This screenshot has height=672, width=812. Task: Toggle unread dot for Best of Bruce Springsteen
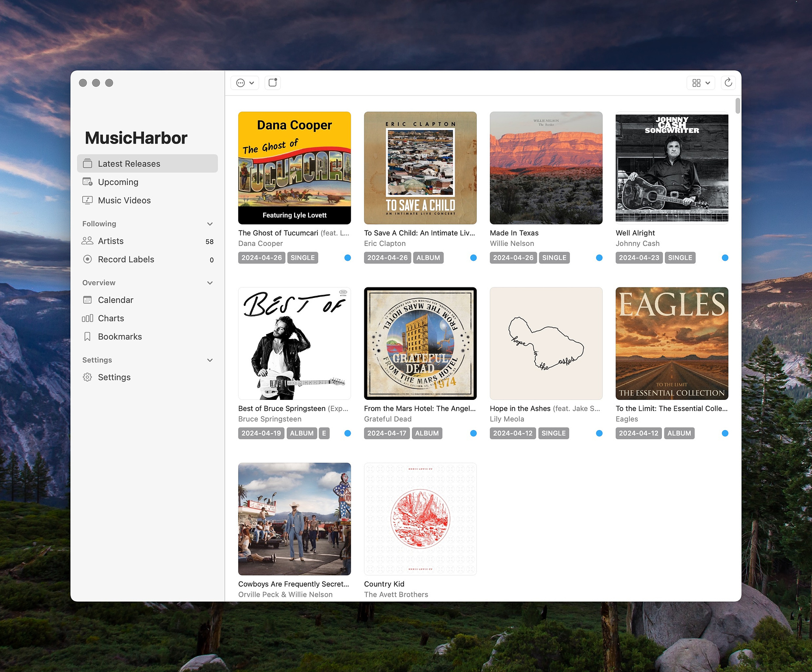click(x=348, y=433)
